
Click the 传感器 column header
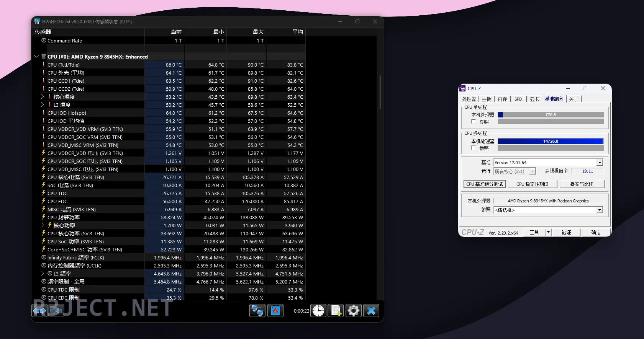[89, 32]
